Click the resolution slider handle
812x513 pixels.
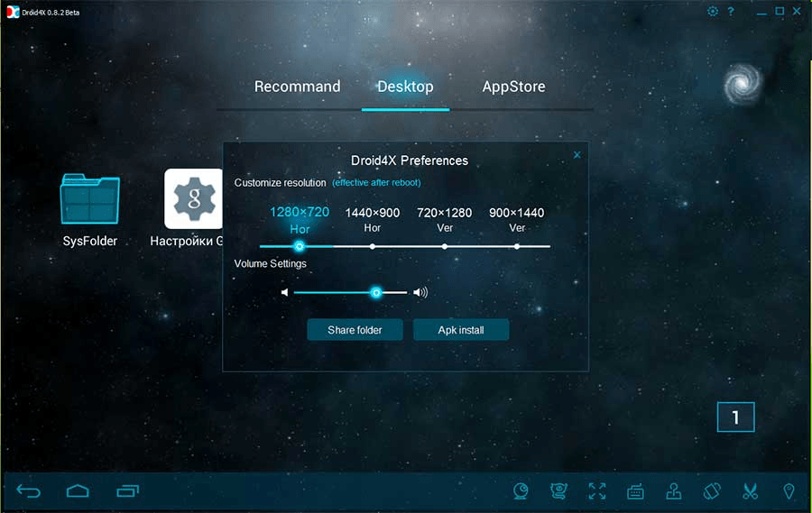(300, 246)
